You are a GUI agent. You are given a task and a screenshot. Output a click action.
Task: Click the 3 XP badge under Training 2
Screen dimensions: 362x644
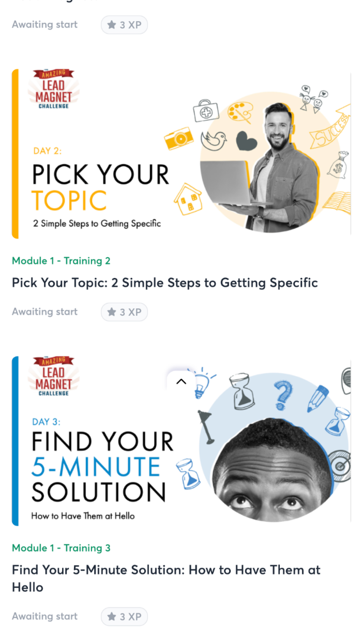(x=124, y=312)
